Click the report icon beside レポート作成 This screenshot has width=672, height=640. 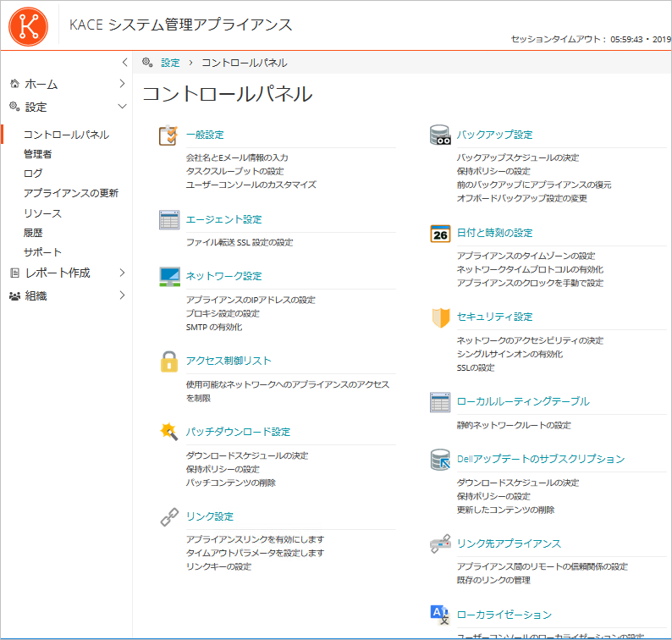pos(14,273)
